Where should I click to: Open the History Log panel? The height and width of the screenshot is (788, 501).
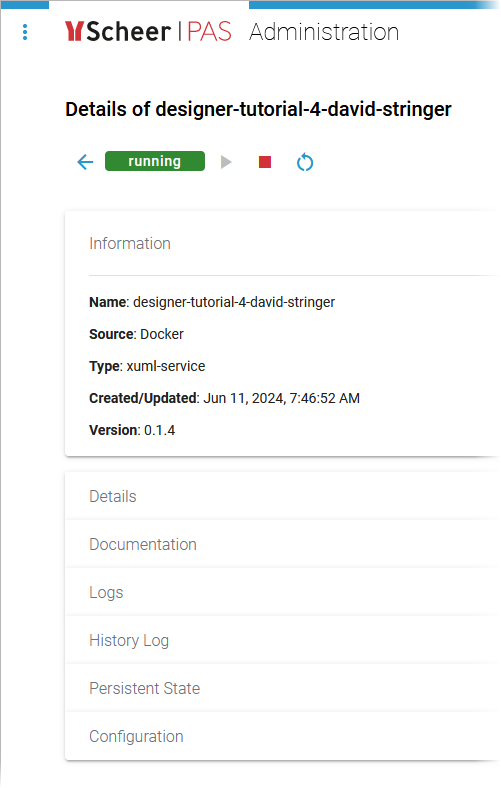pos(282,640)
